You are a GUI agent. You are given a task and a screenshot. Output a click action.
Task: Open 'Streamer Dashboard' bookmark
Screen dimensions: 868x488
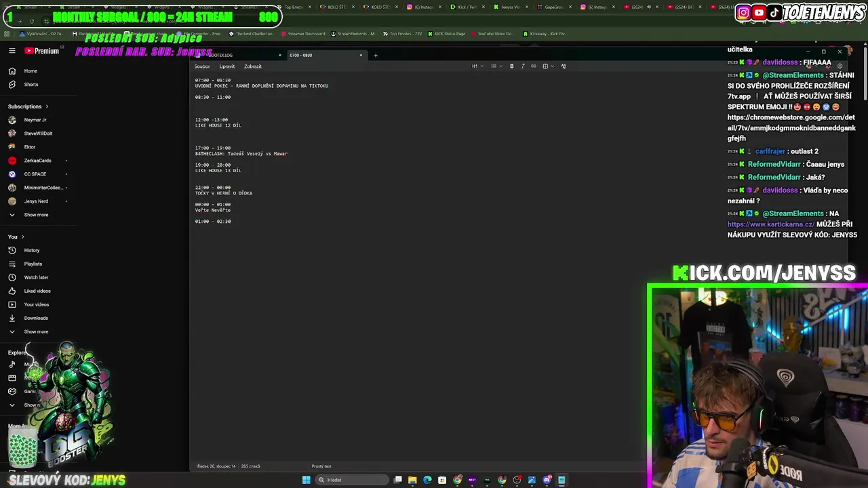(302, 33)
